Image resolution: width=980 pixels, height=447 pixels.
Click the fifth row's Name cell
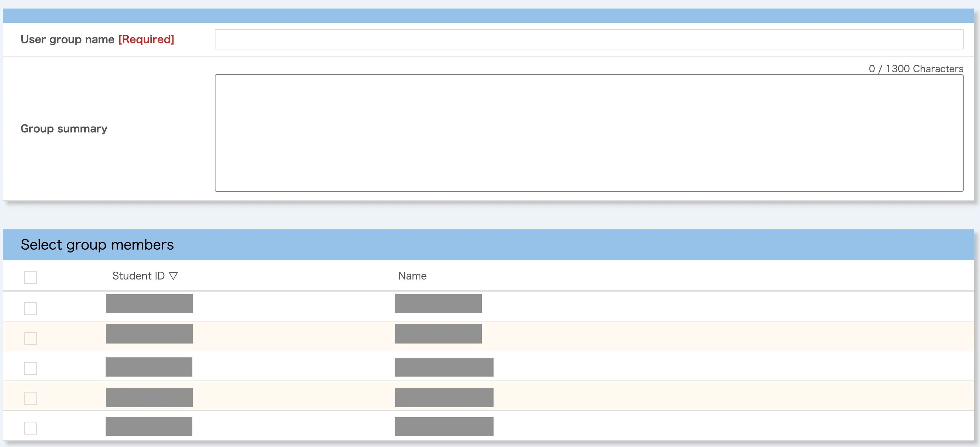click(444, 426)
